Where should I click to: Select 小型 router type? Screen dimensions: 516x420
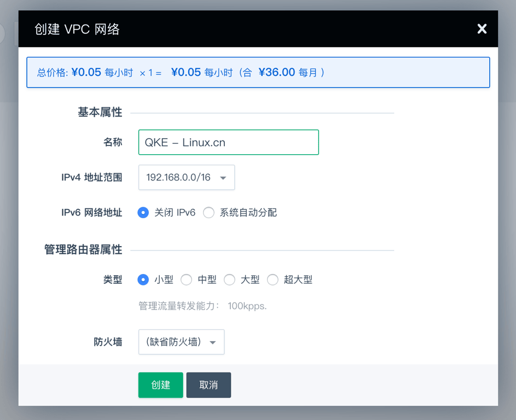[x=143, y=279]
